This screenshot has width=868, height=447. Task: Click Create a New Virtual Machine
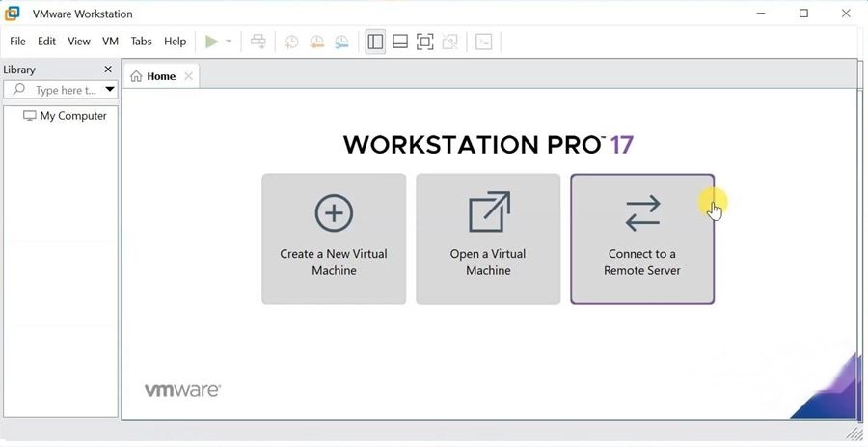coord(334,238)
